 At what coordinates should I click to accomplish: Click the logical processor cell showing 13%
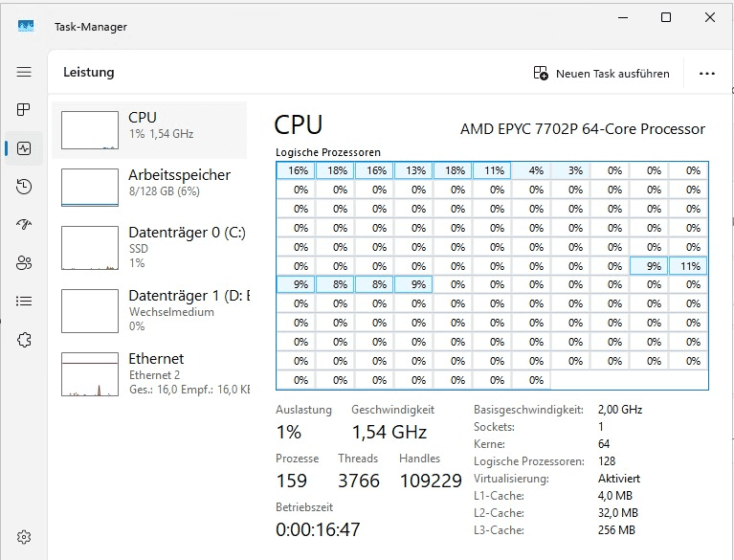(x=413, y=170)
